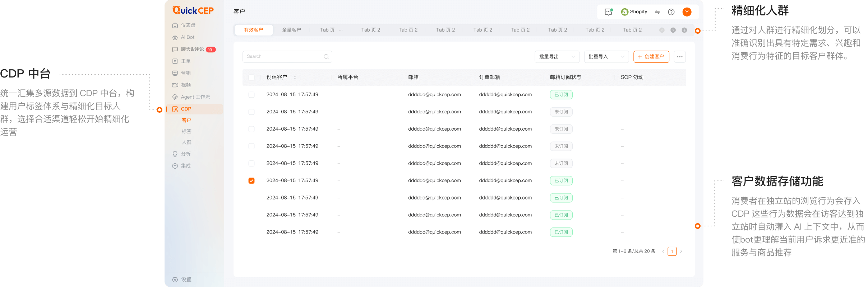This screenshot has width=868, height=287.
Task: Click the switch arrows icon beside Shopify
Action: pyautogui.click(x=657, y=12)
